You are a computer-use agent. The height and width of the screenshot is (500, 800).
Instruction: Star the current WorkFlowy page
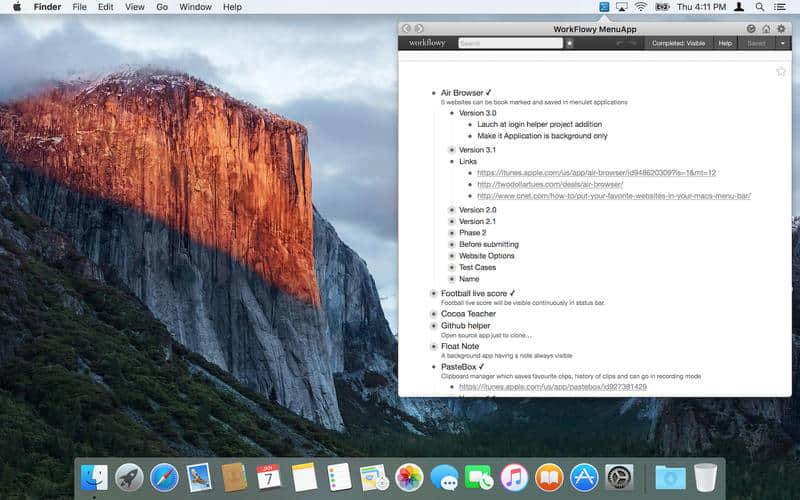[x=781, y=71]
